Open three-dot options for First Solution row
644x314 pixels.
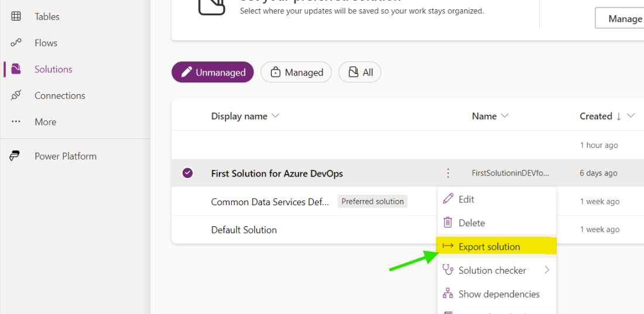pyautogui.click(x=448, y=173)
